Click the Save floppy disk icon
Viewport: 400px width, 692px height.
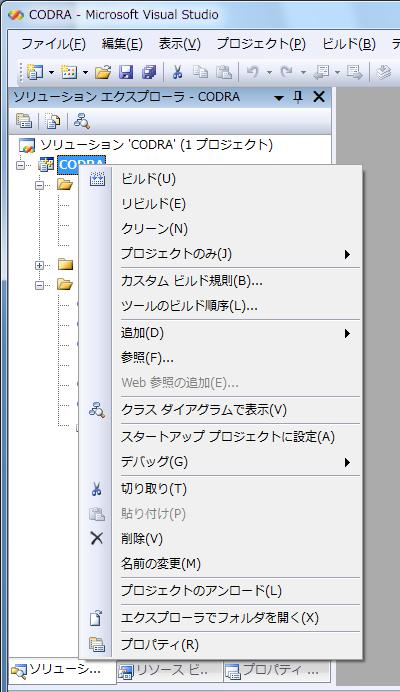click(x=126, y=72)
